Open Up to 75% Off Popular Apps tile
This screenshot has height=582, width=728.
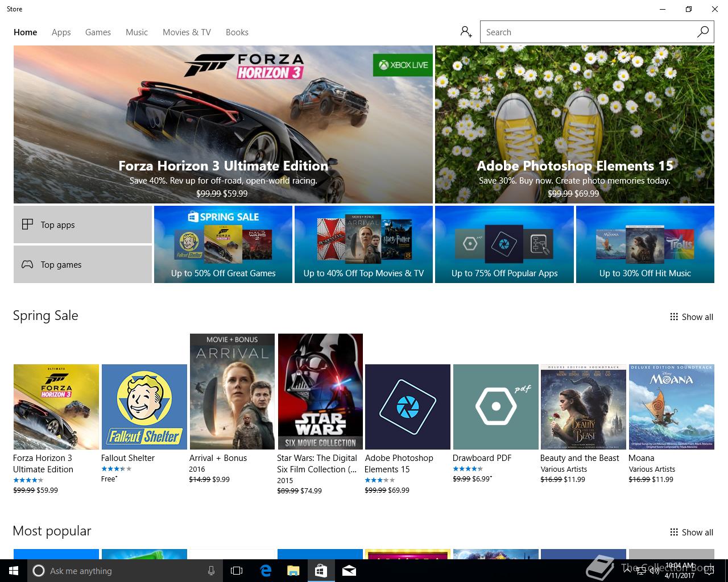[x=504, y=244]
